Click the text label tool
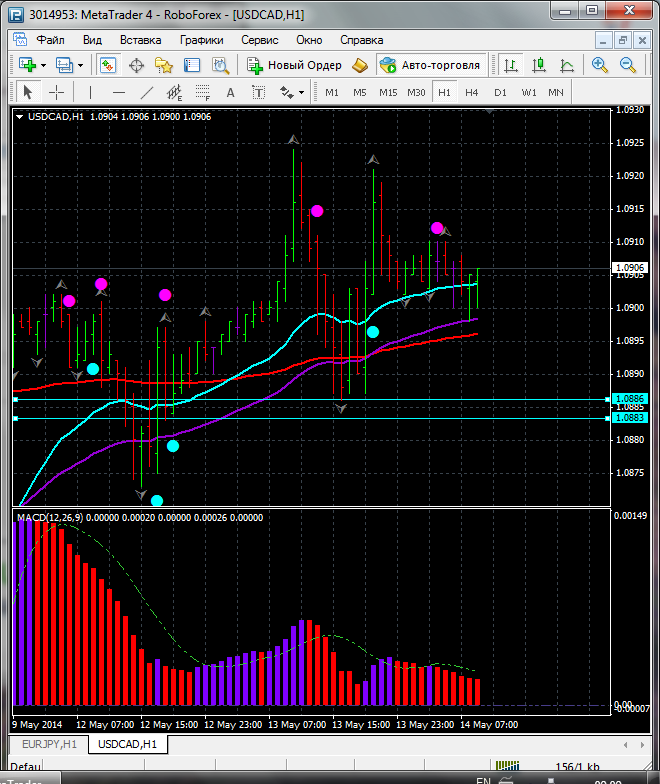The width and height of the screenshot is (660, 784). pyautogui.click(x=230, y=92)
